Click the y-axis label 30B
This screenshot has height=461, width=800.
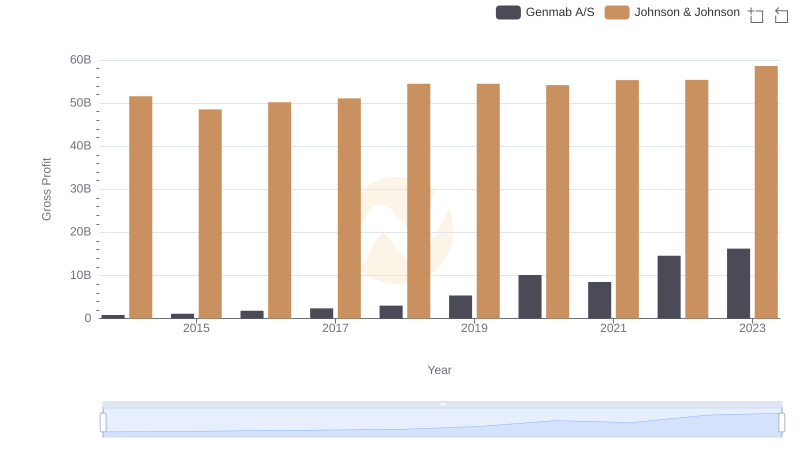click(81, 189)
